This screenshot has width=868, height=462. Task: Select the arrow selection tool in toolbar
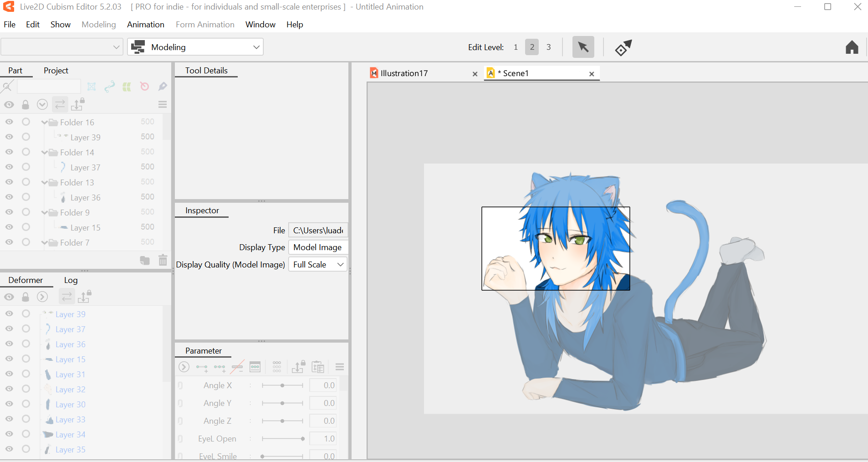pyautogui.click(x=583, y=47)
